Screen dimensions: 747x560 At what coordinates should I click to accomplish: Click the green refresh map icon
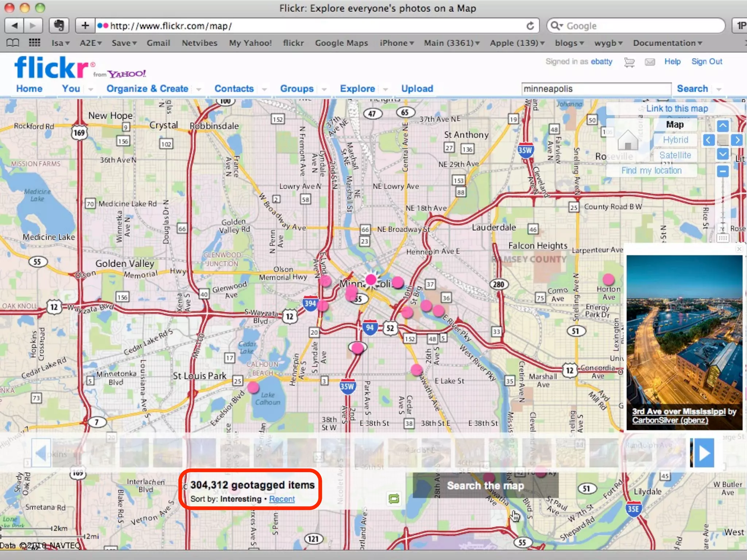pyautogui.click(x=394, y=499)
